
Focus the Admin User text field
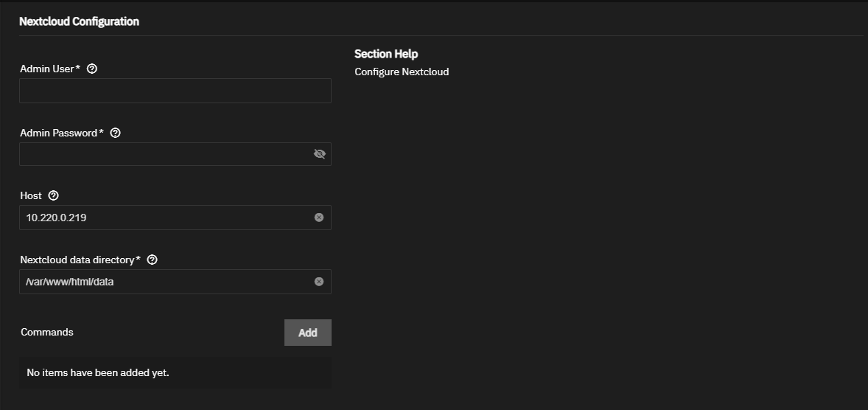[175, 91]
